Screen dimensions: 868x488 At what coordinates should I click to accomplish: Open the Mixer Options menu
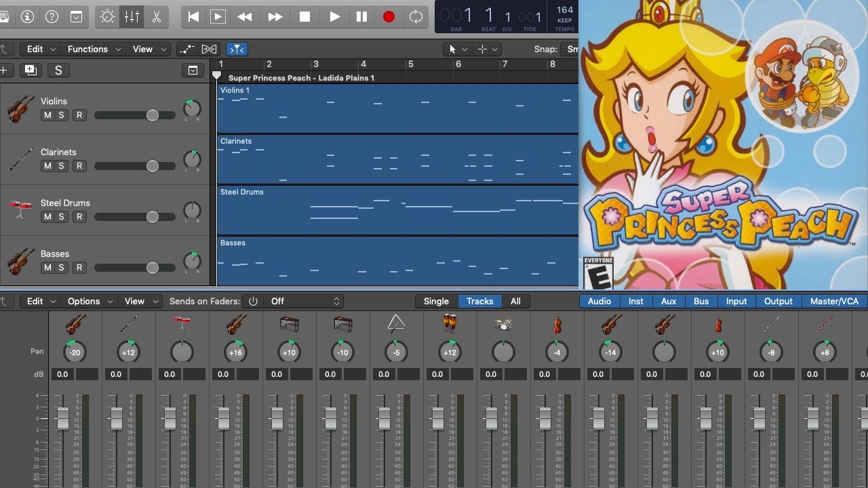pyautogui.click(x=90, y=301)
